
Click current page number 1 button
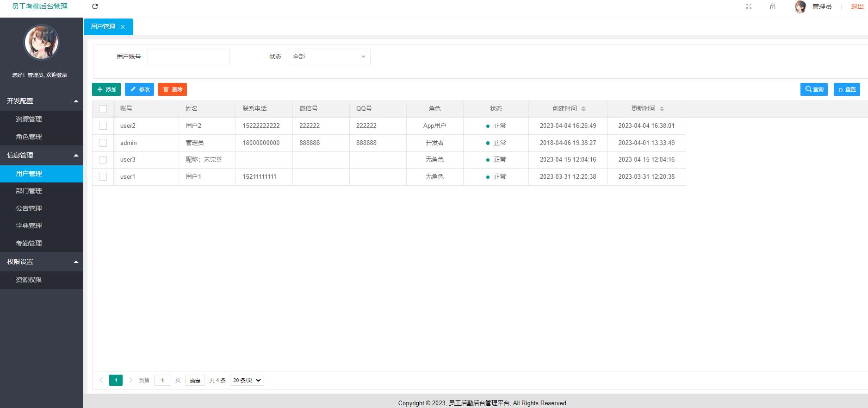point(116,380)
